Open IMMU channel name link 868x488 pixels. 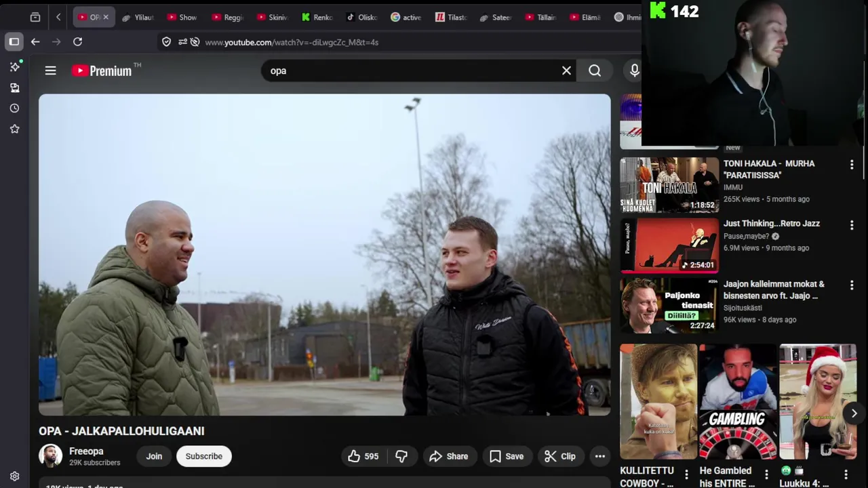[733, 187]
